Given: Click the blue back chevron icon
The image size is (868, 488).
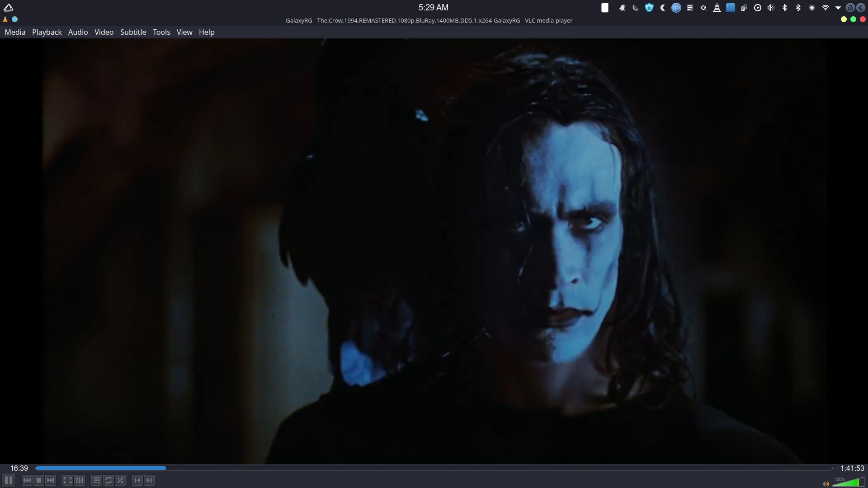Looking at the screenshot, I should click(861, 8).
